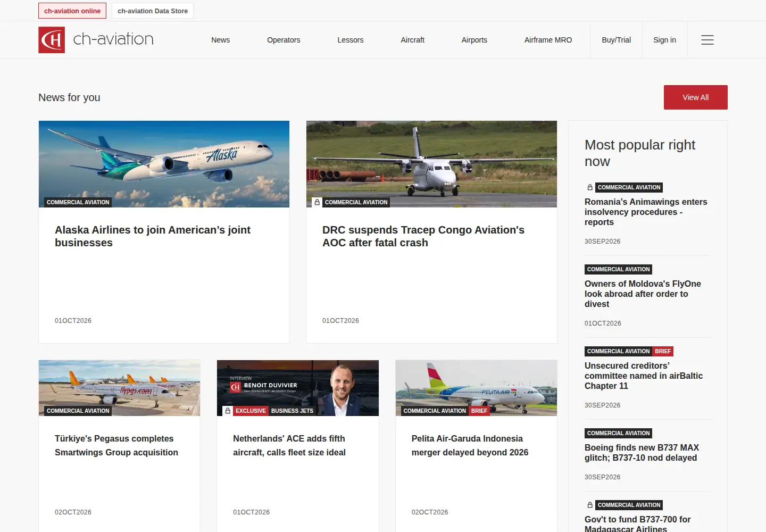Viewport: 766px width, 532px height.
Task: Click the ch-aviation wordmark text
Action: [113, 39]
